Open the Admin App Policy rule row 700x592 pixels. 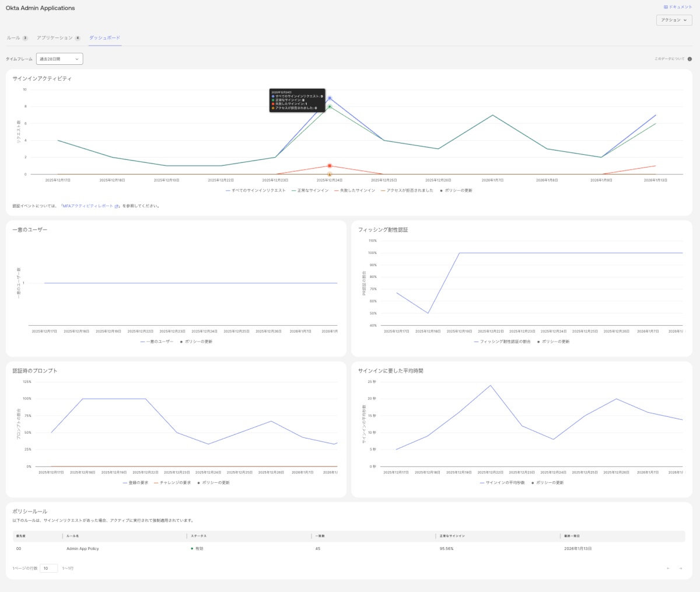[349, 549]
